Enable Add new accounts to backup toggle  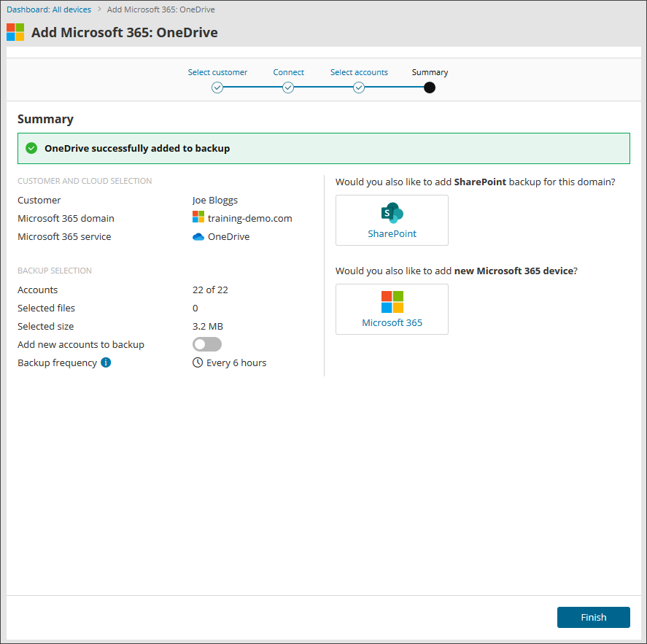pyautogui.click(x=207, y=344)
